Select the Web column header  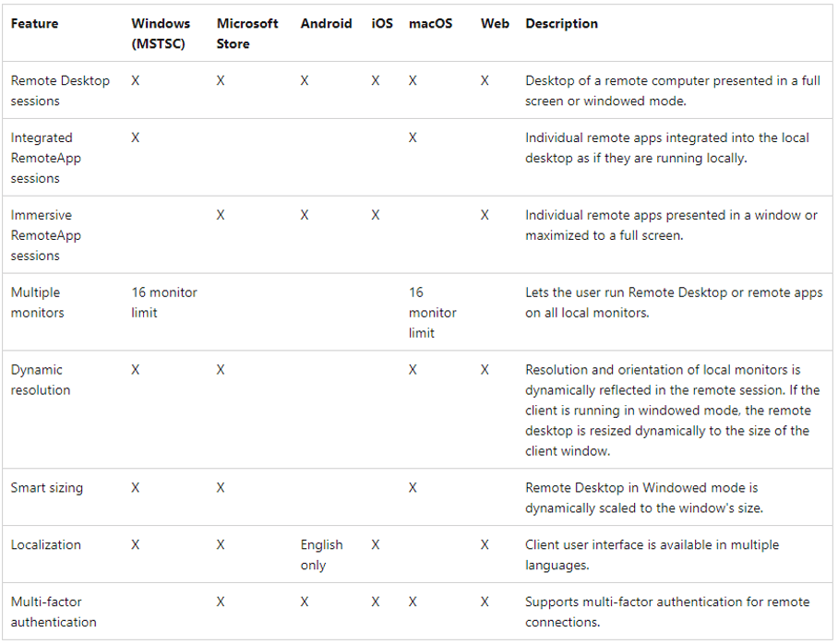coord(495,24)
